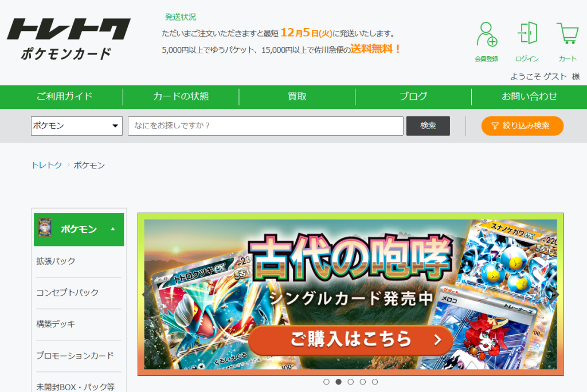Viewport: 587px width, 392px height.
Task: Open the 買取 menu item
Action: [x=297, y=96]
